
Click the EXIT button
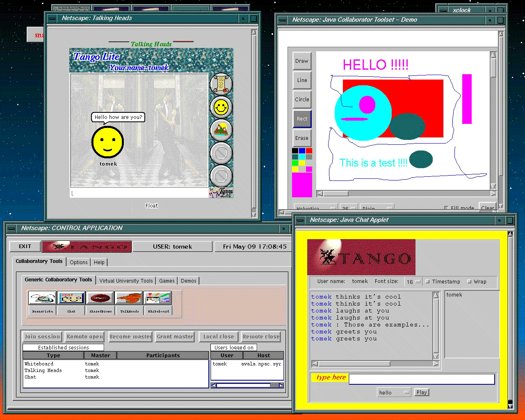tap(25, 247)
